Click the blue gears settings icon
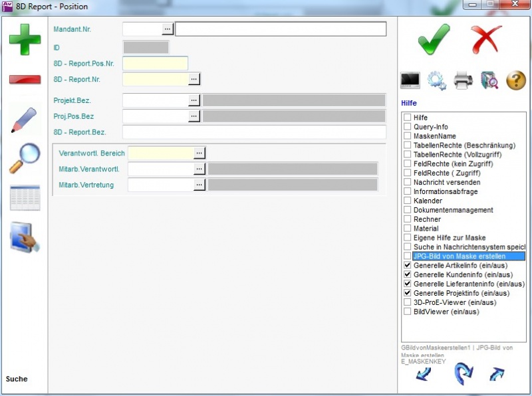Image resolution: width=532 pixels, height=396 pixels. 436,81
